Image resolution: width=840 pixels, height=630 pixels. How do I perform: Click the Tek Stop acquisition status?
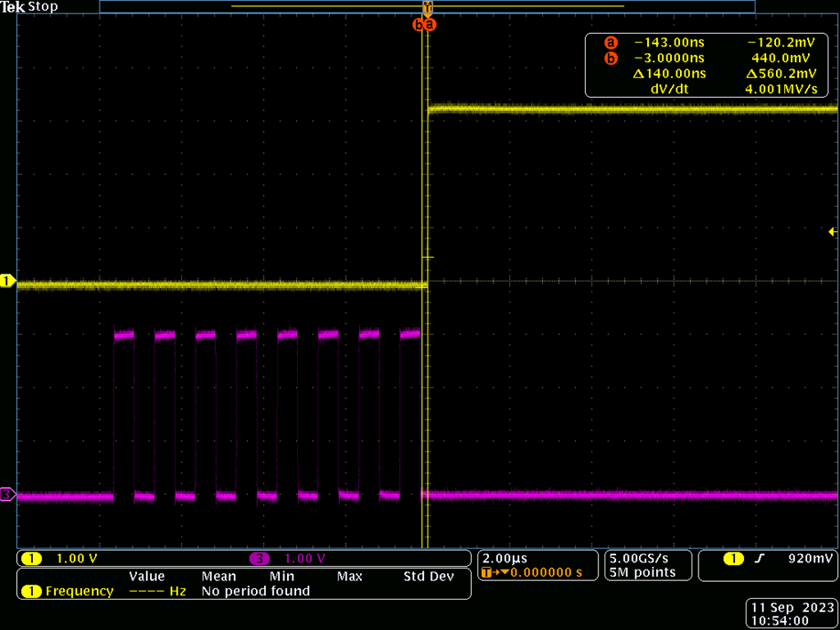(29, 7)
